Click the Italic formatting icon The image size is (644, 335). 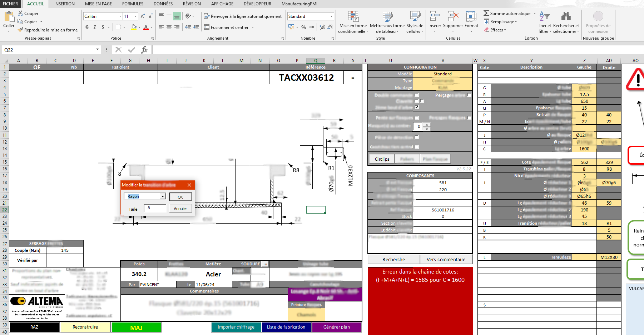click(95, 27)
